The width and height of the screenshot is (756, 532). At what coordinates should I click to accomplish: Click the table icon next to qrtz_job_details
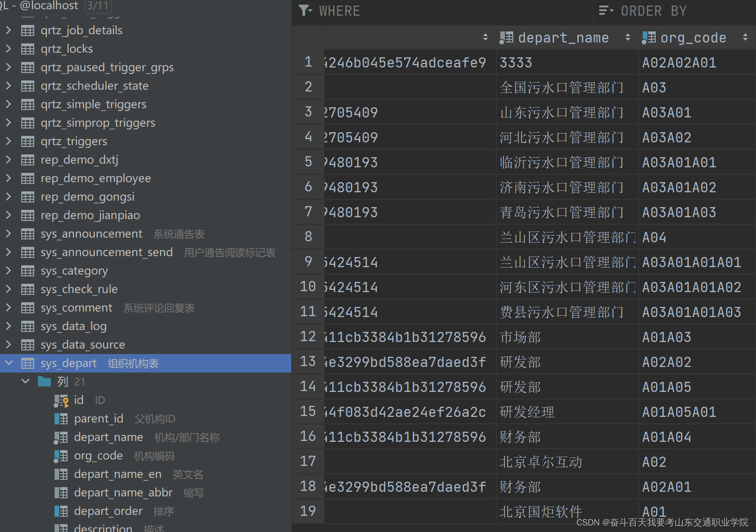pos(28,31)
